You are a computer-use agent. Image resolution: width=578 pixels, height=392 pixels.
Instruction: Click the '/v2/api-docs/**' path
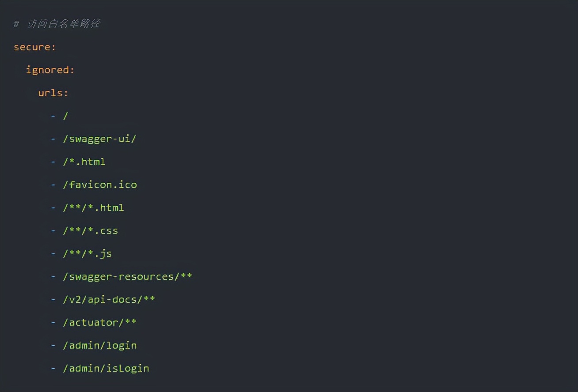coord(109,299)
